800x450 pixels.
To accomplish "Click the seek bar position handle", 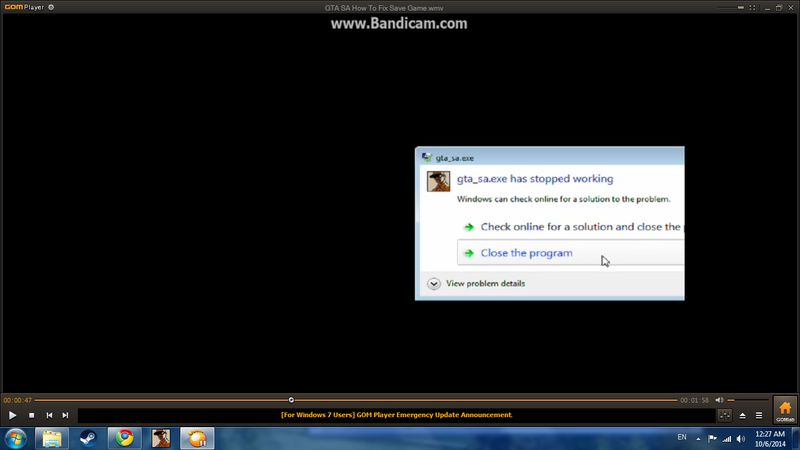I will pyautogui.click(x=291, y=400).
